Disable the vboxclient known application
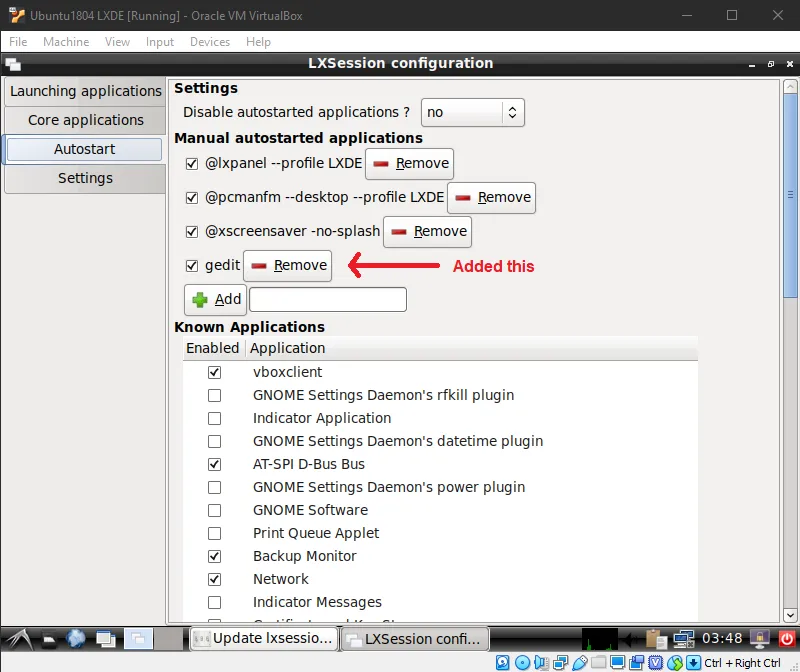Viewport: 800px width, 672px height. (214, 372)
